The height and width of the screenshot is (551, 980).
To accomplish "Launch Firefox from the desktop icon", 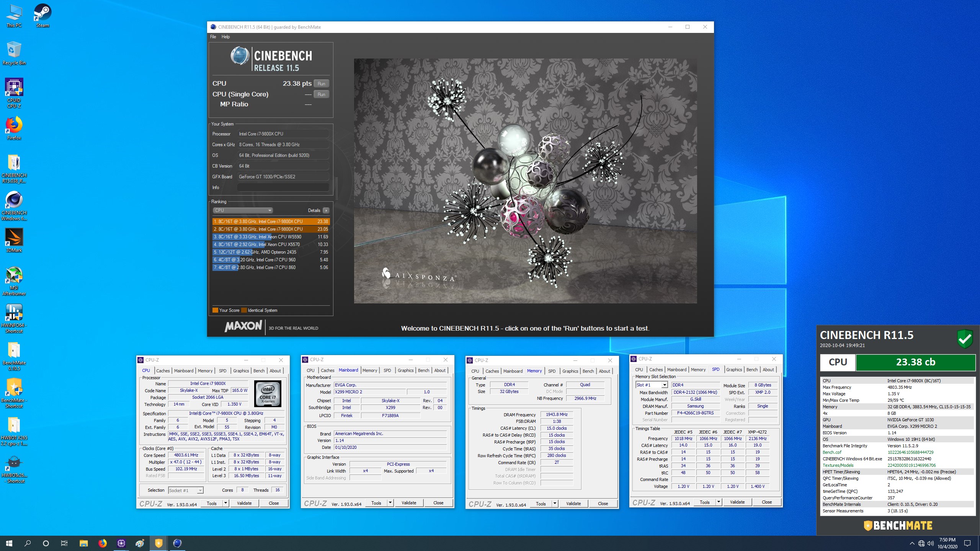I will [x=14, y=128].
